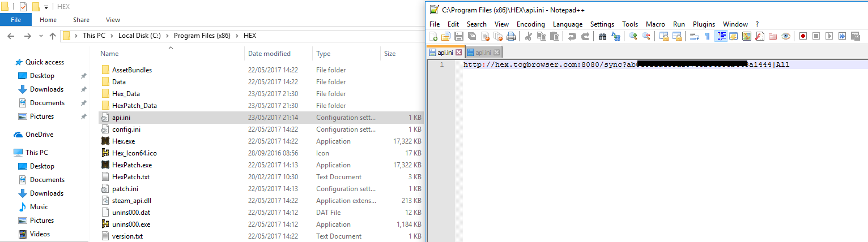868x242 pixels.
Task: Start macro recording with the red dot
Action: tap(803, 36)
